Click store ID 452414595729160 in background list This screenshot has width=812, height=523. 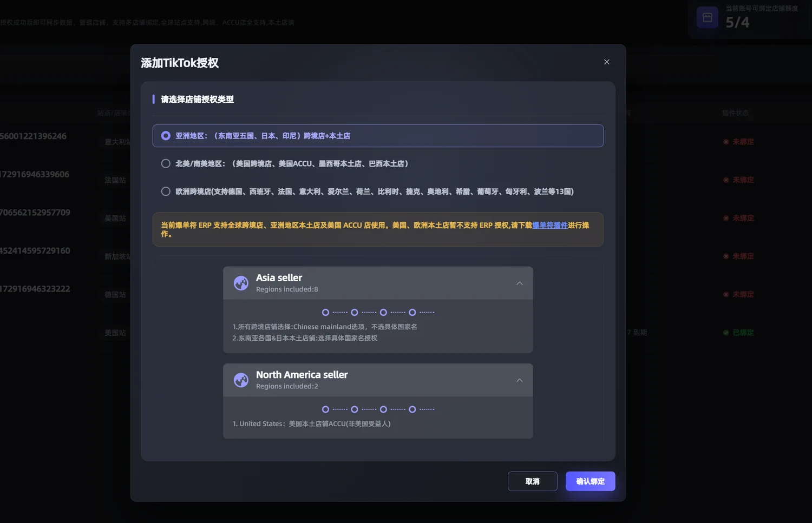35,250
